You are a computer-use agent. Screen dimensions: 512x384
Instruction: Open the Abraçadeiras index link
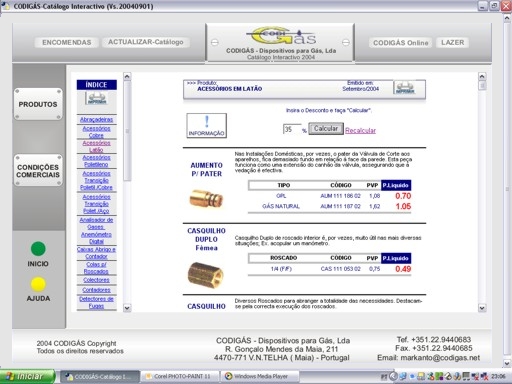[96, 119]
